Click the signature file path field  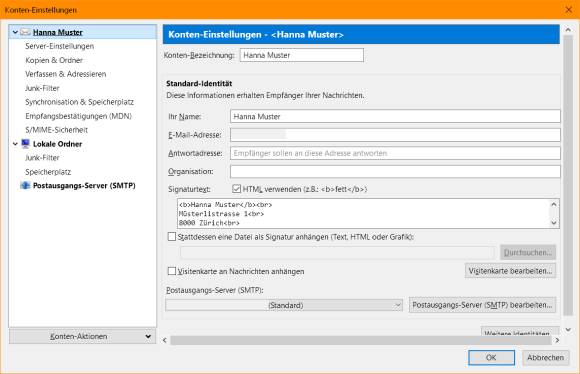337,253
